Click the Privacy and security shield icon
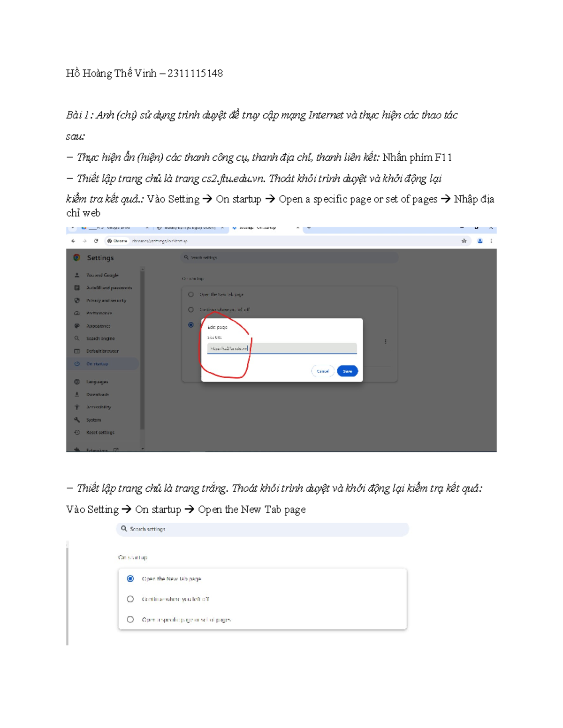Viewport: 563px width, 728px height. pyautogui.click(x=77, y=300)
